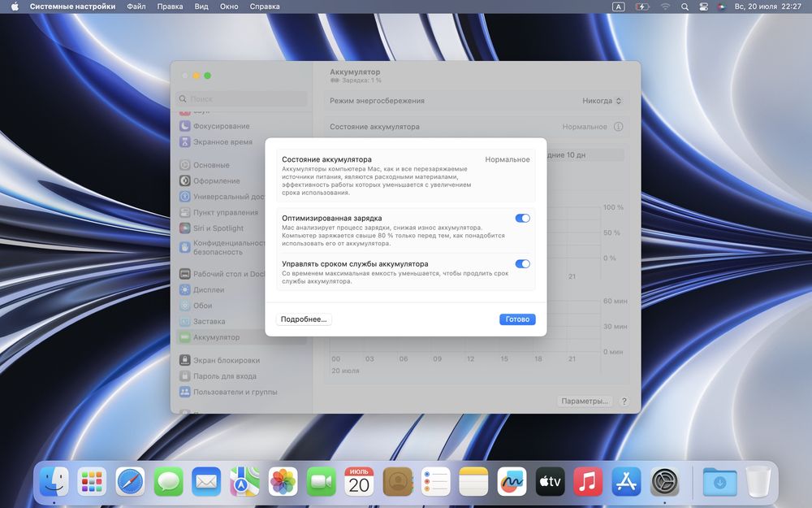This screenshot has height=508, width=812.
Task: Open Control Center in menu bar
Action: click(x=703, y=7)
